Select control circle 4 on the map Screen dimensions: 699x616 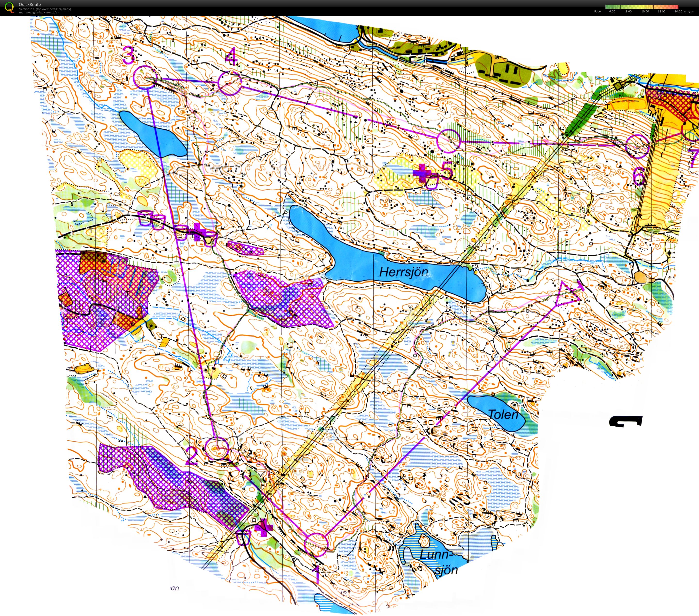click(230, 83)
